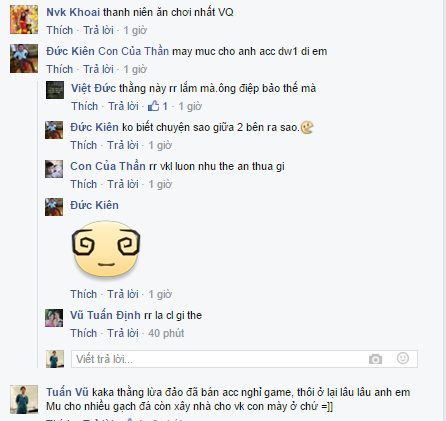
Task: Reply to Nvk Khoai's comment via Trả lời
Action: coord(98,30)
